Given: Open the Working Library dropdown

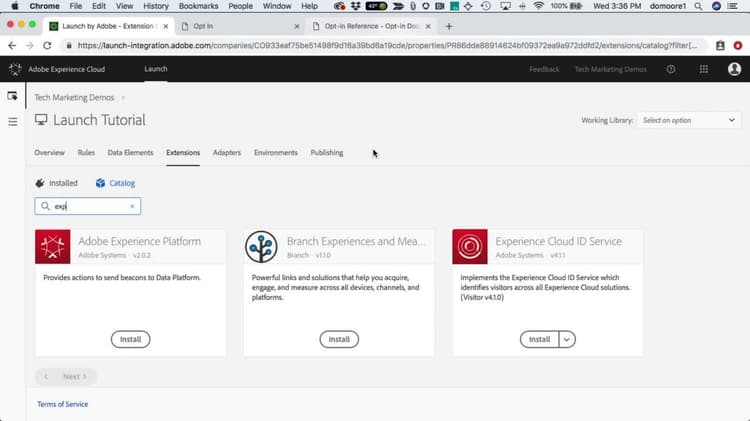Looking at the screenshot, I should (x=689, y=120).
